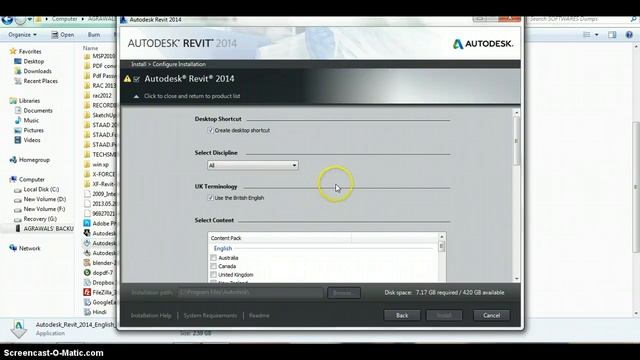Viewport: 640px width, 360px height.
Task: Open the Installation Help link
Action: [x=151, y=316]
